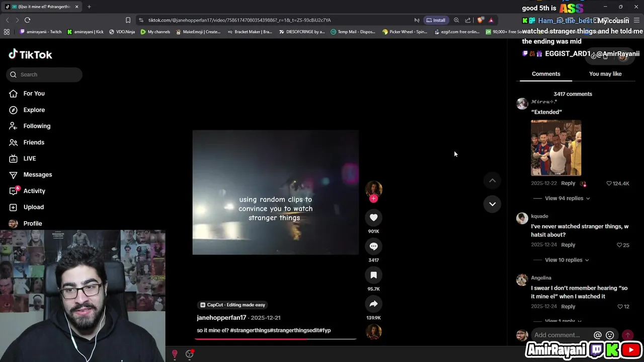Click the TikTok Search field
The width and height of the screenshot is (644, 362).
pos(44,74)
